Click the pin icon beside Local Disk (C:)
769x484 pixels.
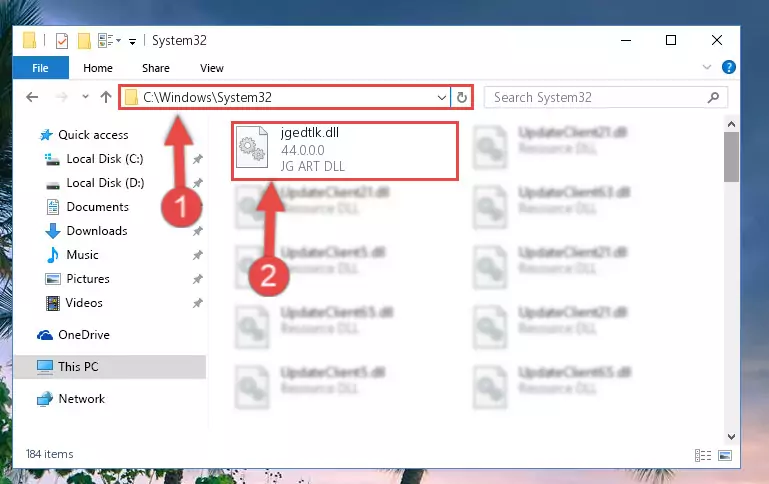(x=198, y=159)
